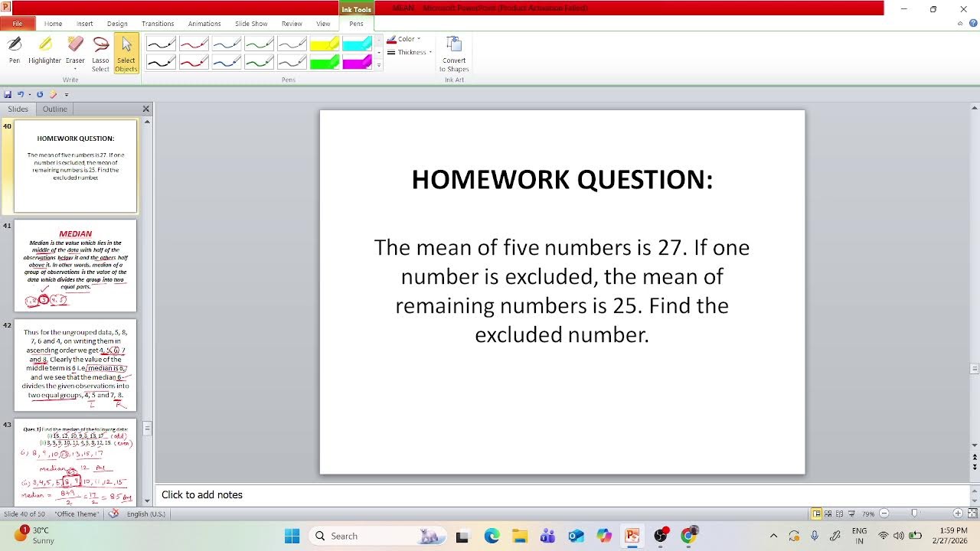Switch to the Home ribbon tab
980x551 pixels.
coord(53,24)
